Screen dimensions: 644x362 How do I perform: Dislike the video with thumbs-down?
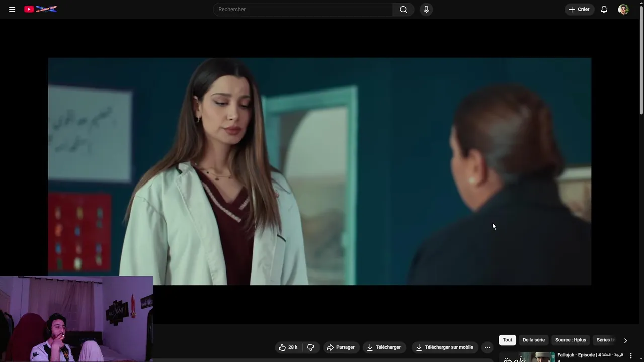coord(311,347)
